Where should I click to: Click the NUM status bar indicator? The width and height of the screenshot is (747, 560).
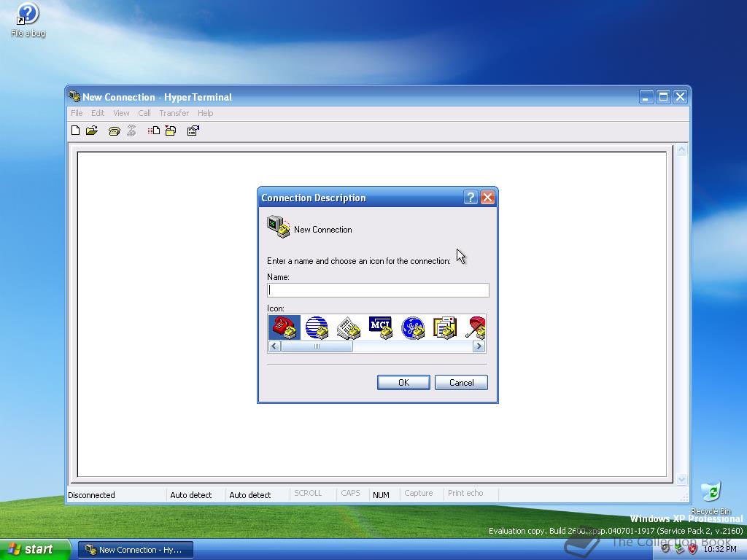pyautogui.click(x=381, y=495)
